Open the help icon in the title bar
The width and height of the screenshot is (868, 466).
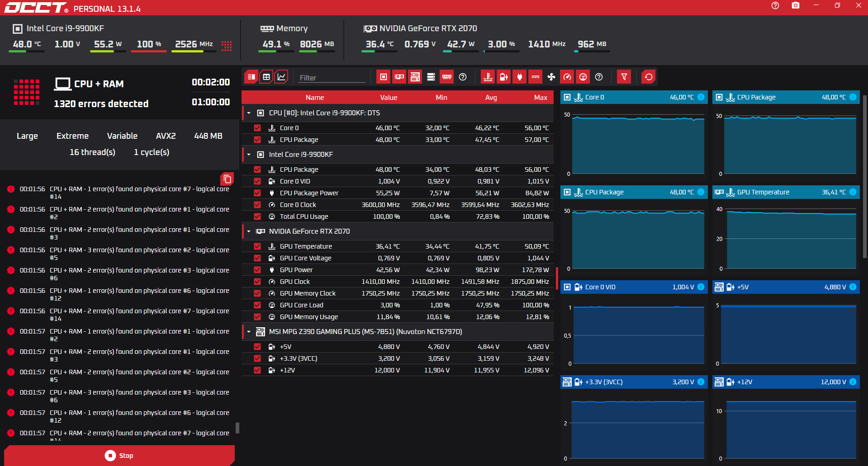point(775,5)
